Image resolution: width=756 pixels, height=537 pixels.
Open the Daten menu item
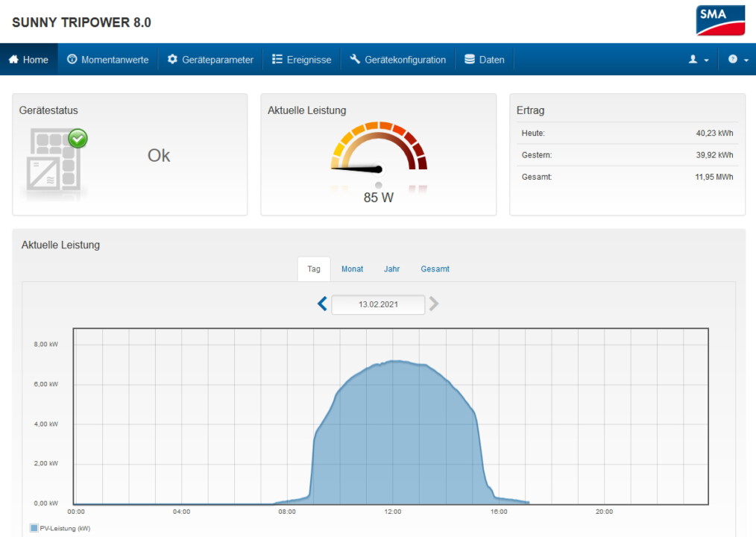click(485, 60)
